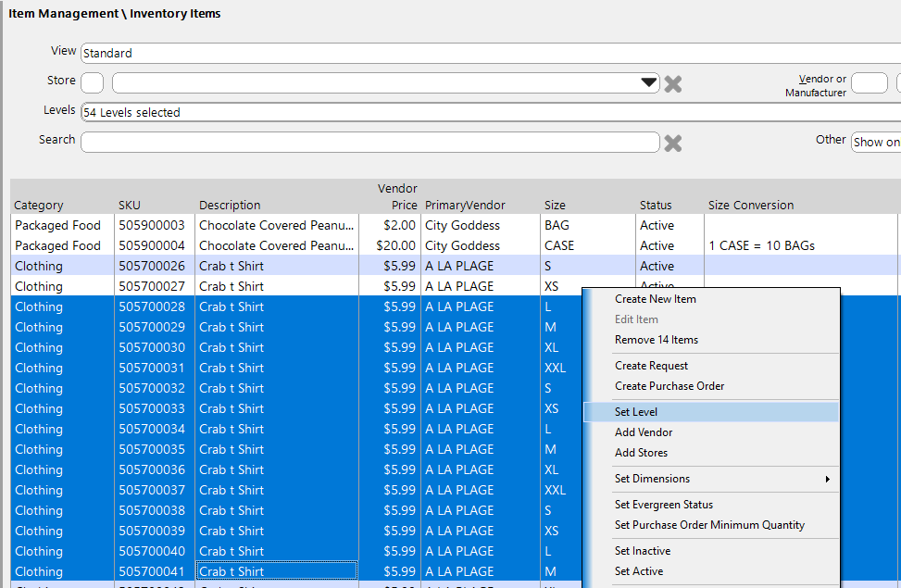Sort by the SKU column header

130,206
